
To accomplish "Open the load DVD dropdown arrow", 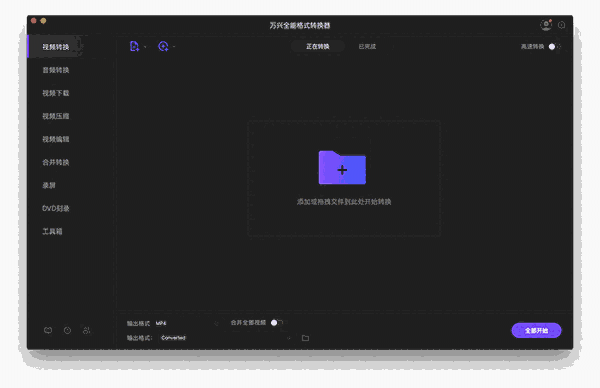I will (x=174, y=47).
